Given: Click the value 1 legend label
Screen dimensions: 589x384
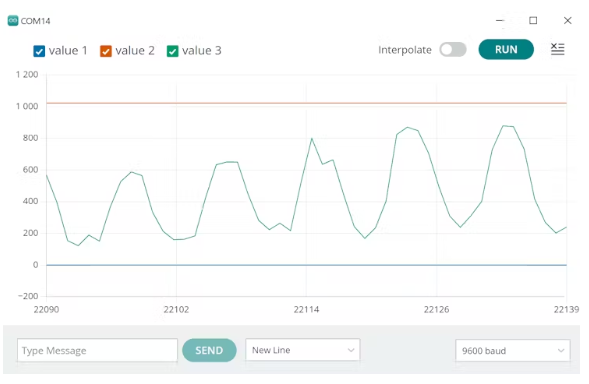Looking at the screenshot, I should (x=68, y=51).
